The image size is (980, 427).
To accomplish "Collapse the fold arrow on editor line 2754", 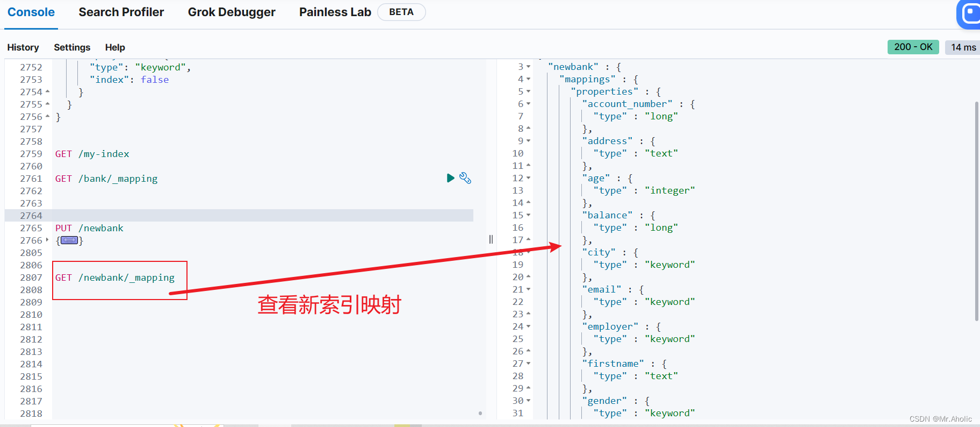I will (48, 92).
